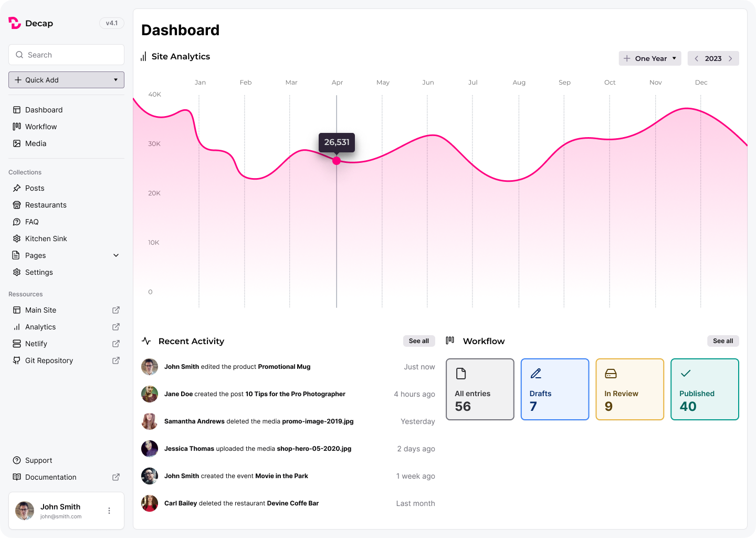Click the Settings gear icon
Screen dimensions: 756x538
coord(17,272)
